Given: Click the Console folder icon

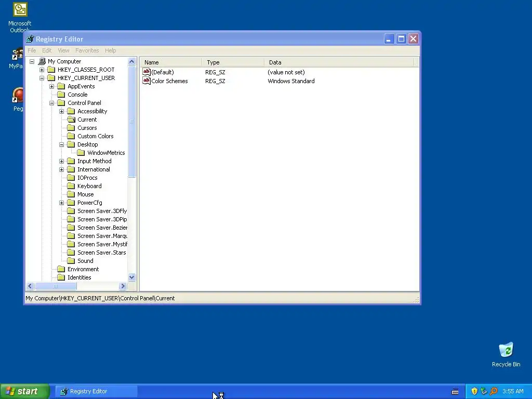Looking at the screenshot, I should coord(61,95).
